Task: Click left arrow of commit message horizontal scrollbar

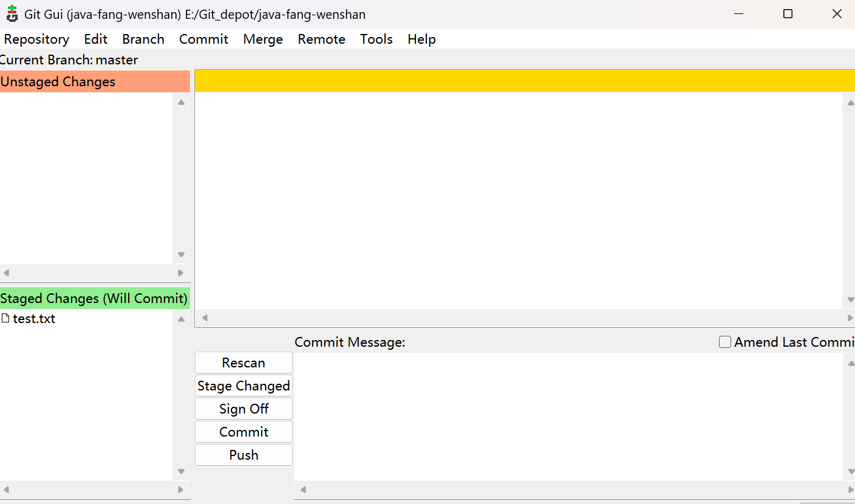Action: tap(303, 489)
